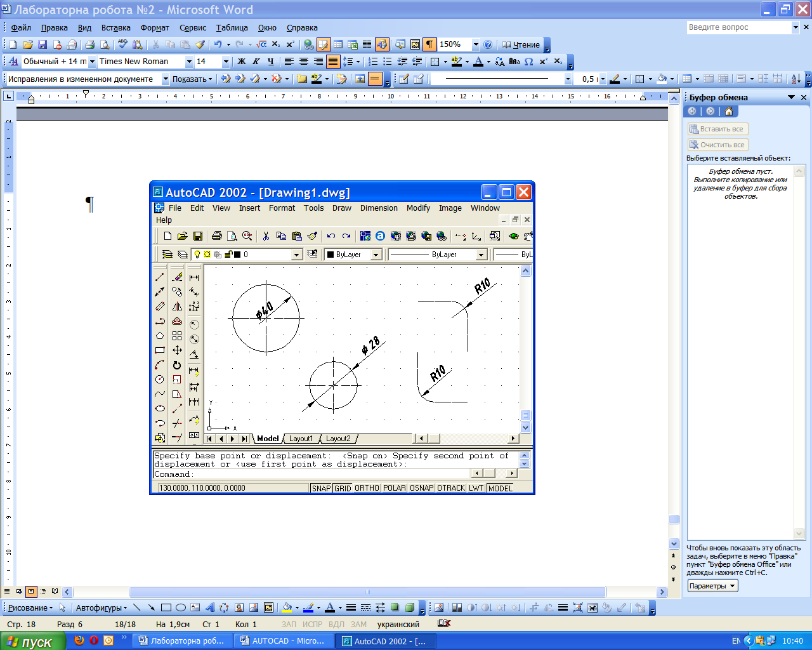Click the 'Введите вопрос' help input field

[x=739, y=27]
